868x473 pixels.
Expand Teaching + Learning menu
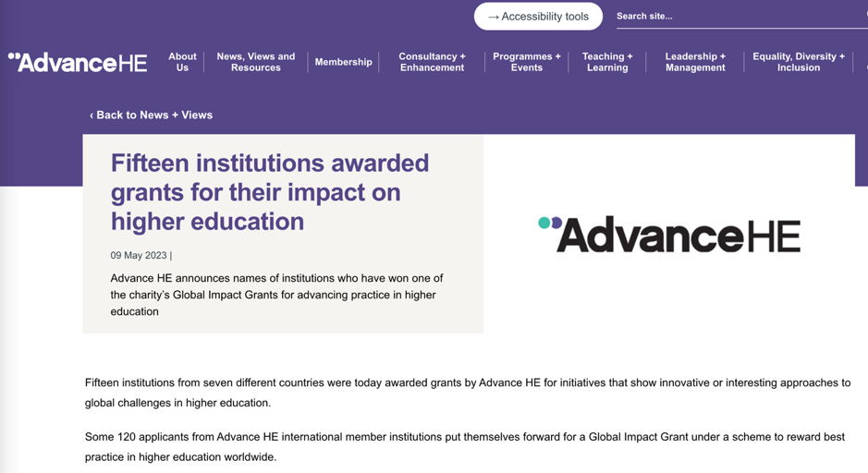[607, 62]
